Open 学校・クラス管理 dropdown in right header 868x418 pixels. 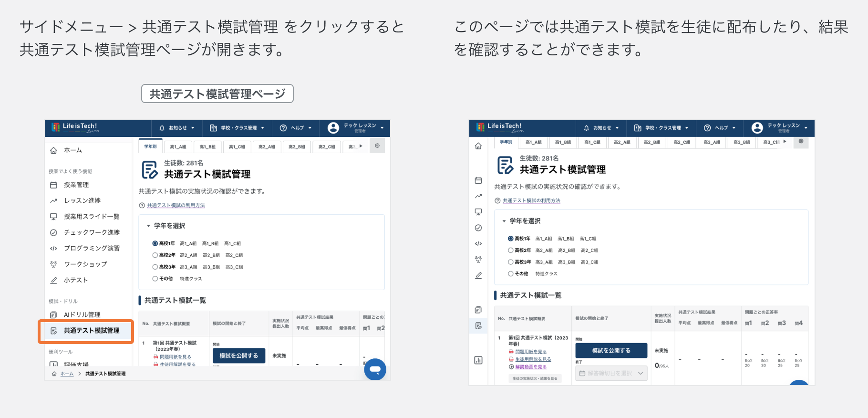coord(661,128)
